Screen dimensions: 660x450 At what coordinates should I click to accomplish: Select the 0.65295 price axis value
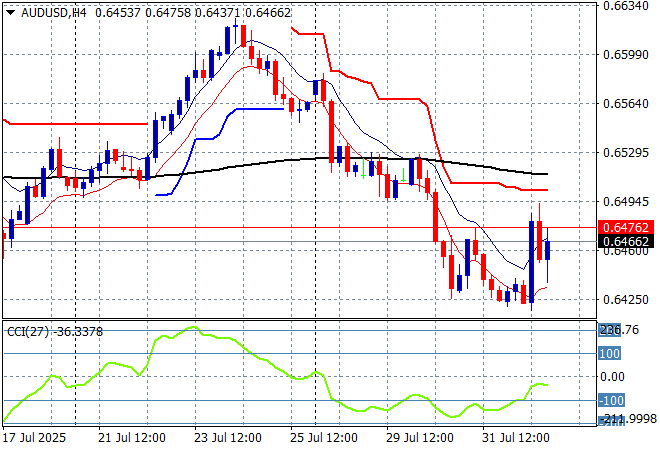tap(625, 152)
